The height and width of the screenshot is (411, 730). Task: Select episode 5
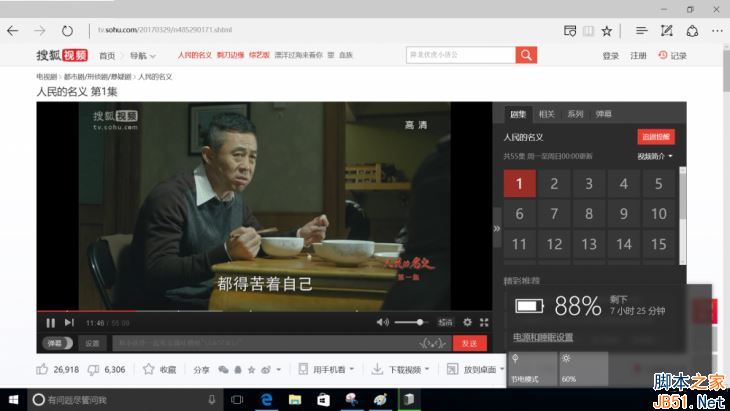coord(658,183)
